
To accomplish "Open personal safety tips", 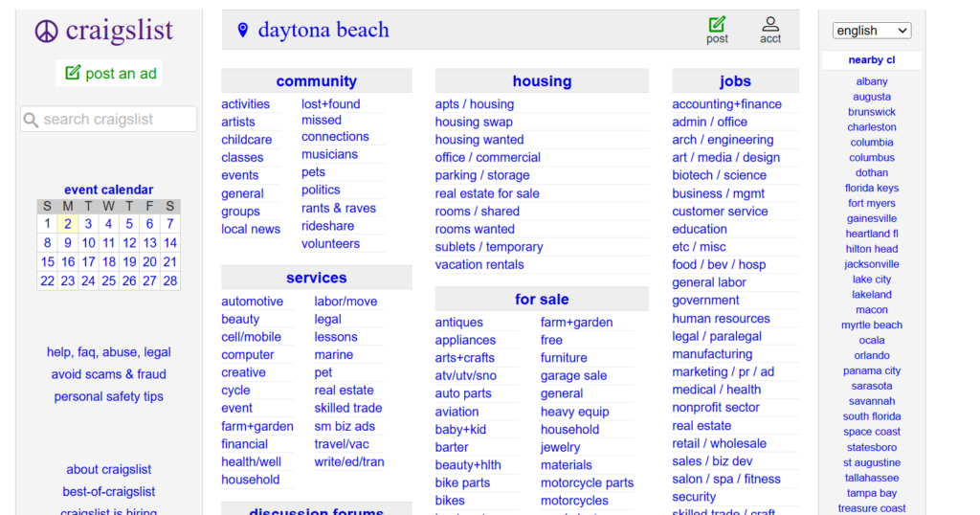I will click(109, 397).
